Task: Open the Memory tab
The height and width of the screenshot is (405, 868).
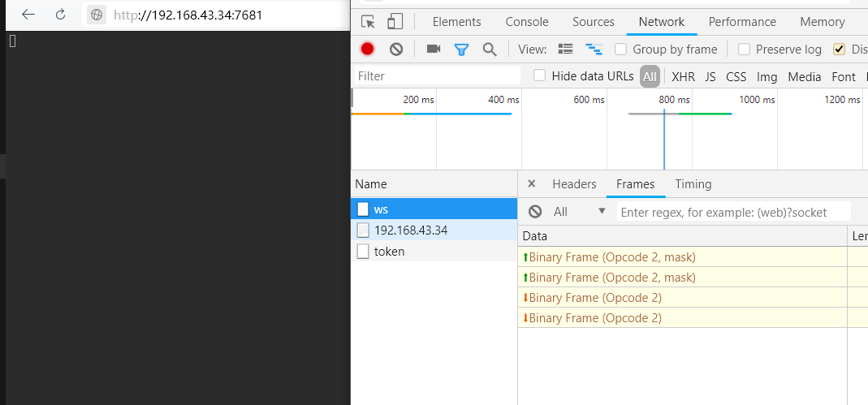Action: click(x=822, y=22)
